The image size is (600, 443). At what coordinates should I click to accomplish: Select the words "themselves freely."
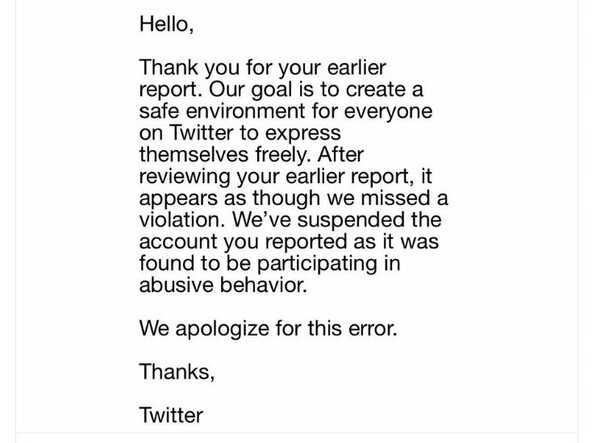[225, 155]
